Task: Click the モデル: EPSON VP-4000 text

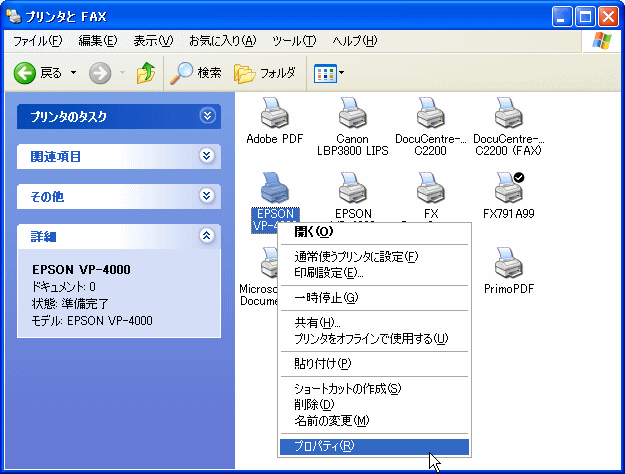Action: [92, 321]
